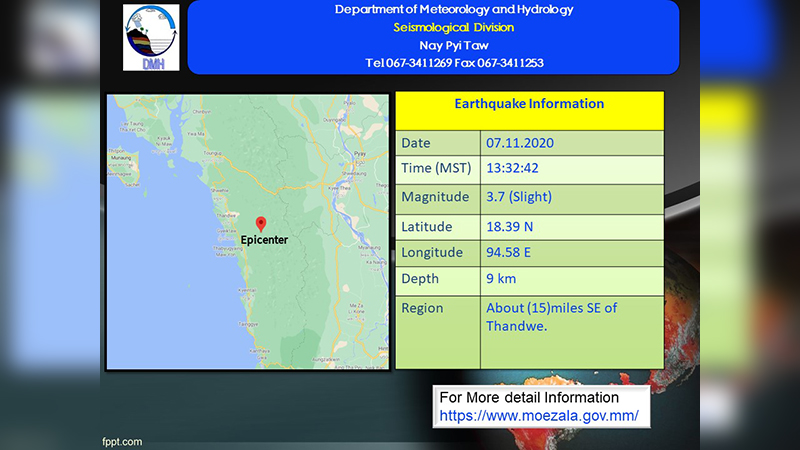Select the magnitude value 3.7 (Slight)
Screen dimensions: 800x450
click(519, 197)
